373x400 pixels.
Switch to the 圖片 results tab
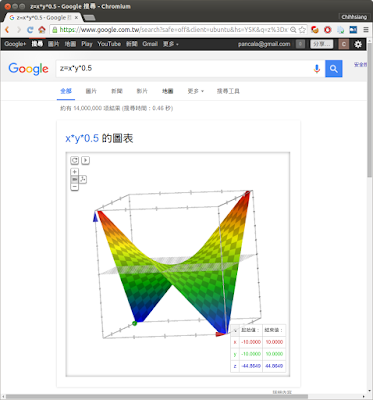pos(91,91)
